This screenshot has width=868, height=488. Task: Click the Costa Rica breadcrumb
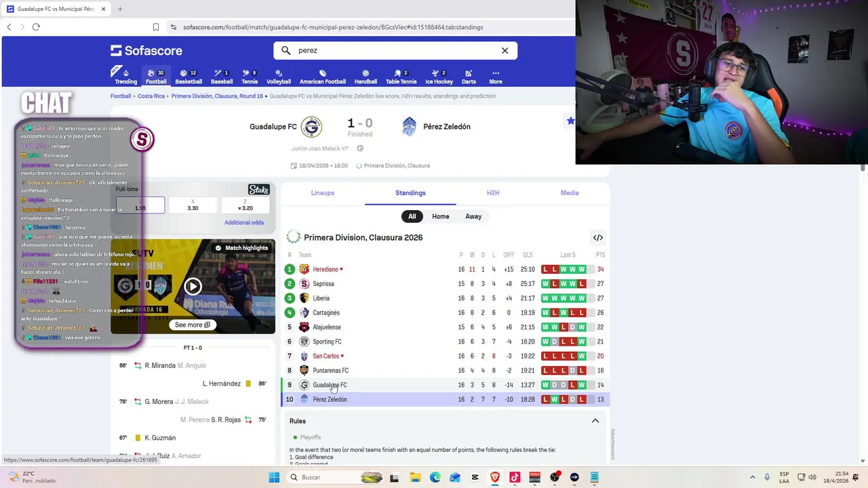[151, 96]
